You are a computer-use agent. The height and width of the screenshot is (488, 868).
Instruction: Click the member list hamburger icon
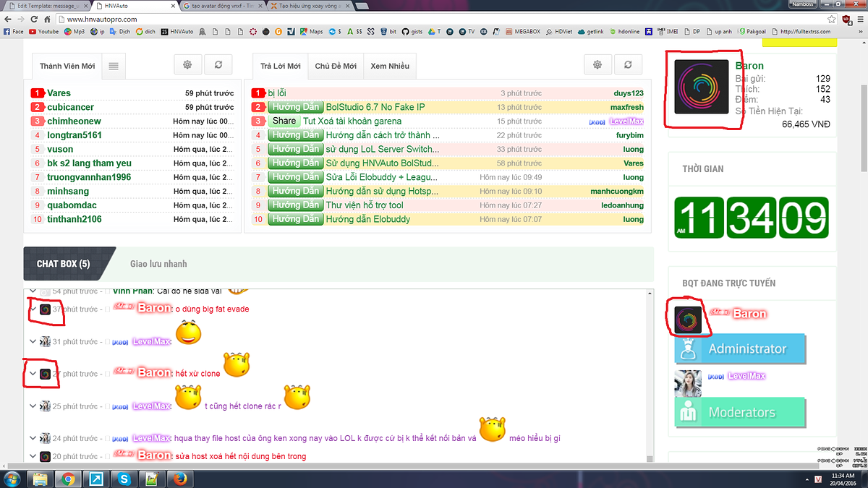(x=113, y=64)
